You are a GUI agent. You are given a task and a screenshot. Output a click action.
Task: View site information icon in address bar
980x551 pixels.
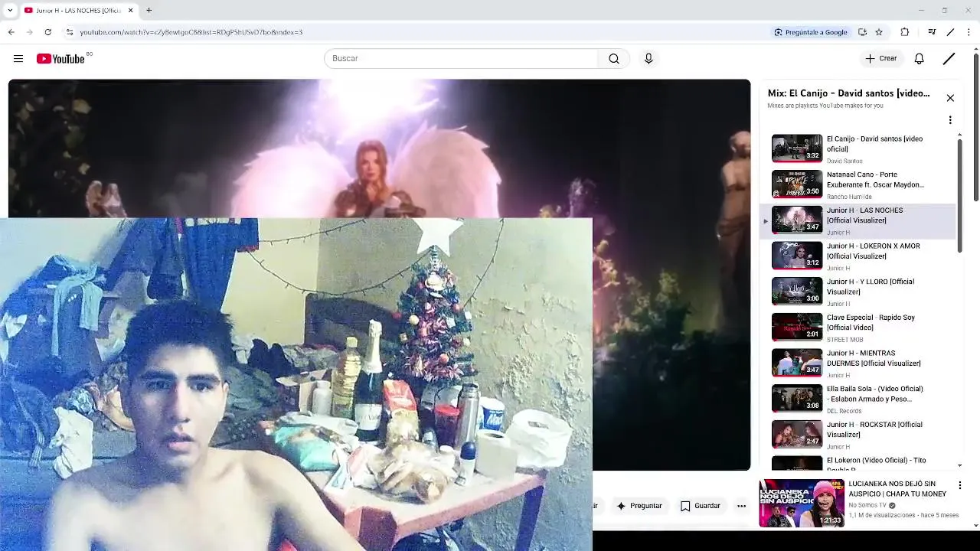click(70, 32)
